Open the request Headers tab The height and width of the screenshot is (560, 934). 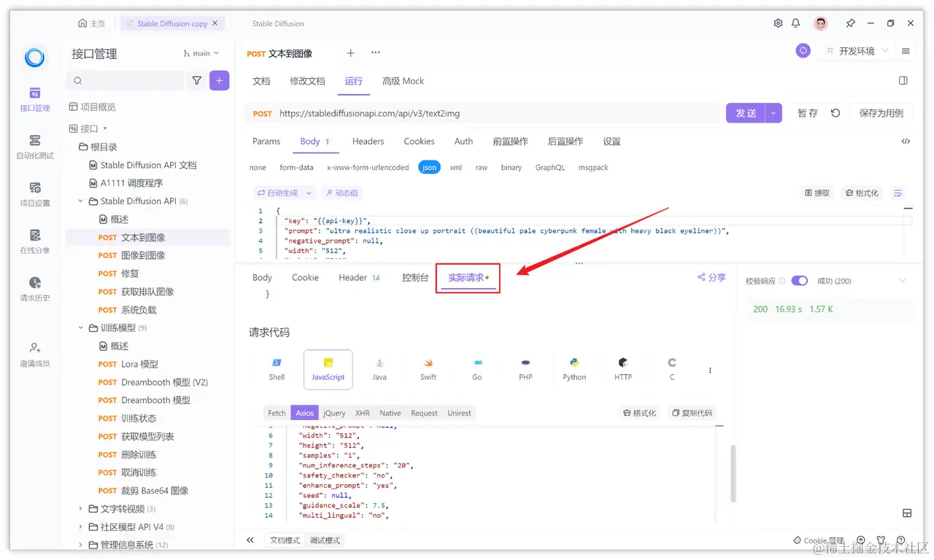pos(368,141)
